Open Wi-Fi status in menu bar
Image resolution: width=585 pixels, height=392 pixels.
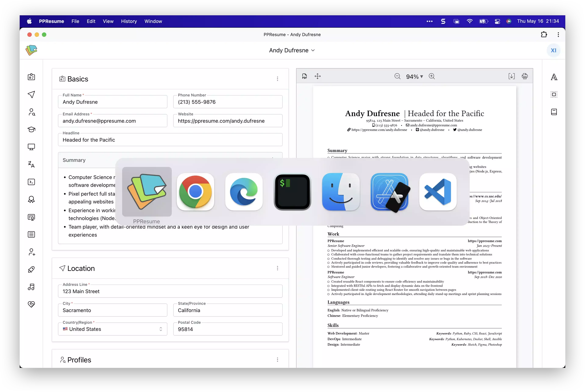click(x=470, y=21)
